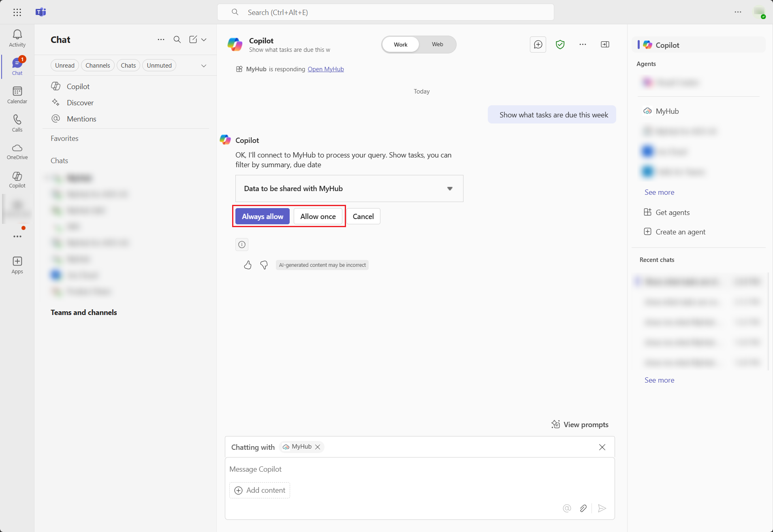This screenshot has width=773, height=532.
Task: Follow the Open MyHub link
Action: 326,69
